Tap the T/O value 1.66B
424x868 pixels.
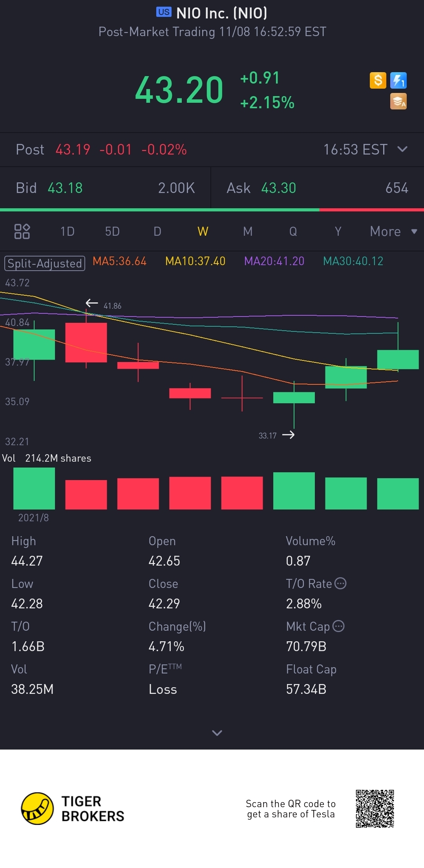click(x=28, y=646)
